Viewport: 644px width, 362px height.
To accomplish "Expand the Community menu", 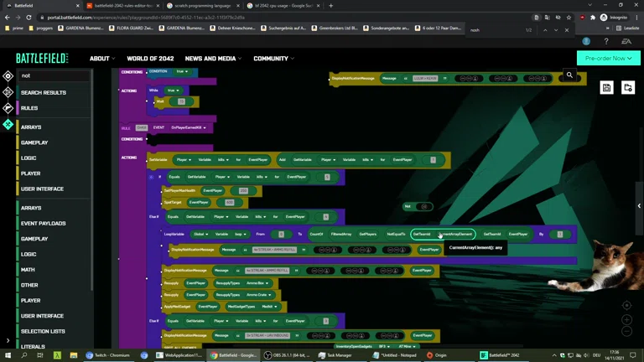I will coord(273,59).
